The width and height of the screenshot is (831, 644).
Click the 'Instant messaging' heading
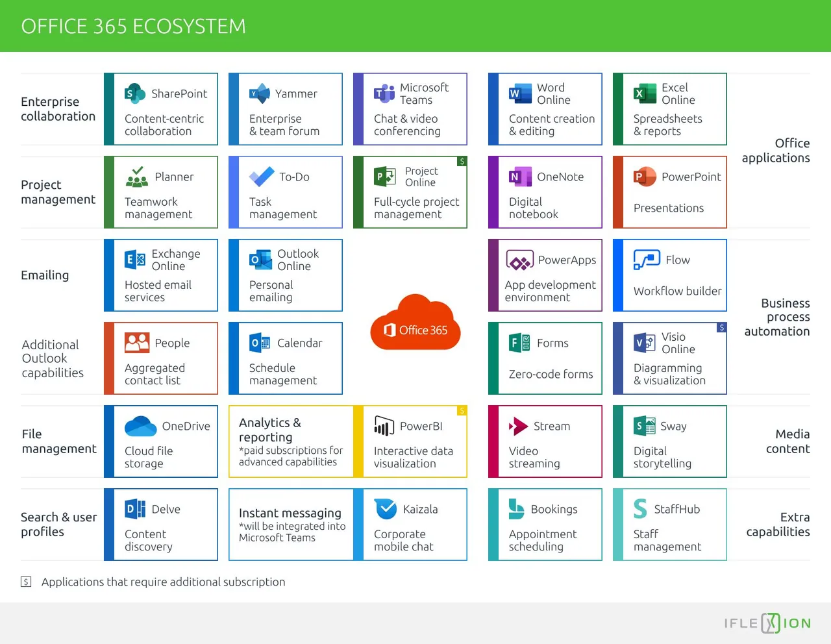coord(290,513)
